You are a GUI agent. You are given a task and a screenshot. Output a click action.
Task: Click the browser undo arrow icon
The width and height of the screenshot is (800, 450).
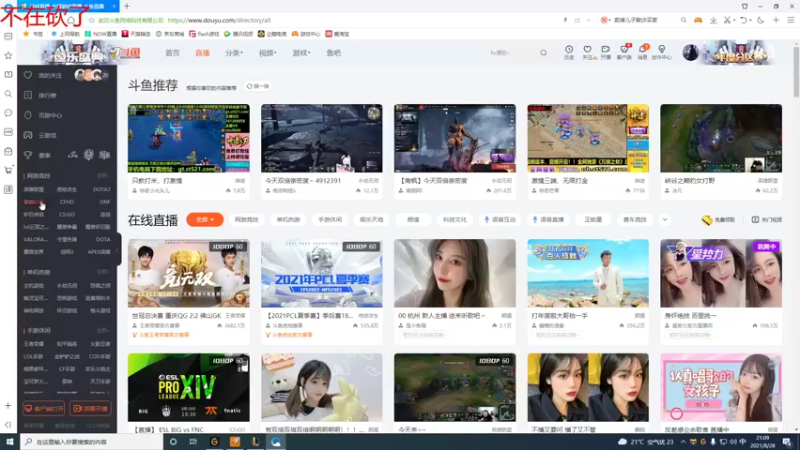743,20
